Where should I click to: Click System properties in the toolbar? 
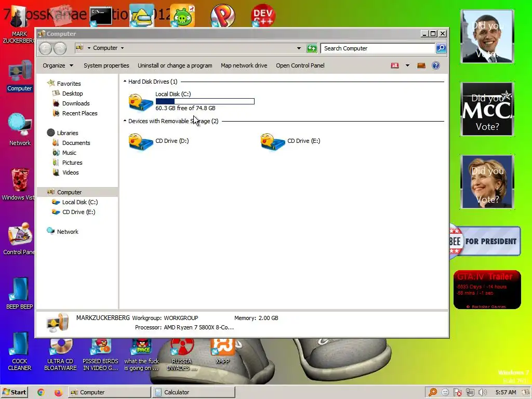[x=106, y=65]
